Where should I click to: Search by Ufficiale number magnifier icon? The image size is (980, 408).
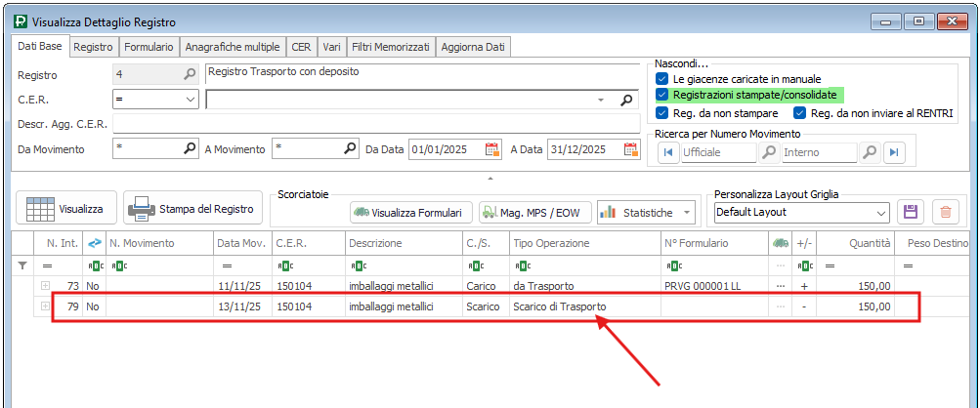point(769,152)
